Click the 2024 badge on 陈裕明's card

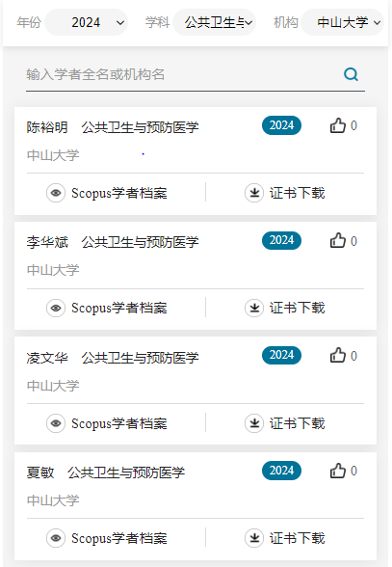[x=281, y=125]
